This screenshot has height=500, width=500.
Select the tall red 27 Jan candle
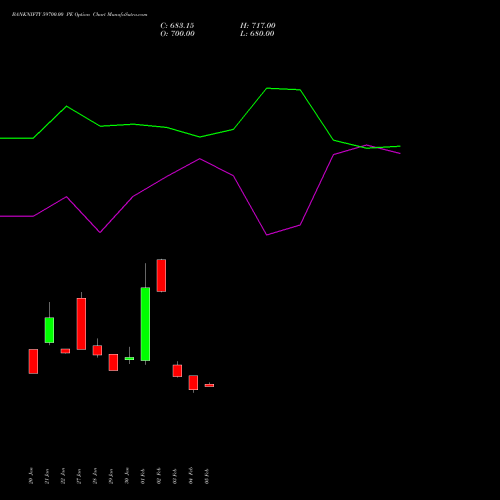click(x=81, y=324)
